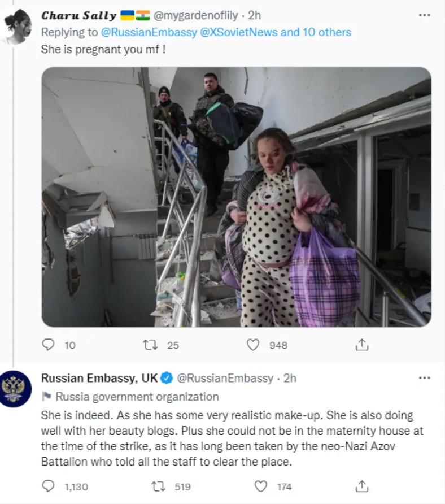This screenshot has height=504, width=445.
Task: Retweet Charu Sally's tweet with 25 retweets
Action: click(150, 345)
